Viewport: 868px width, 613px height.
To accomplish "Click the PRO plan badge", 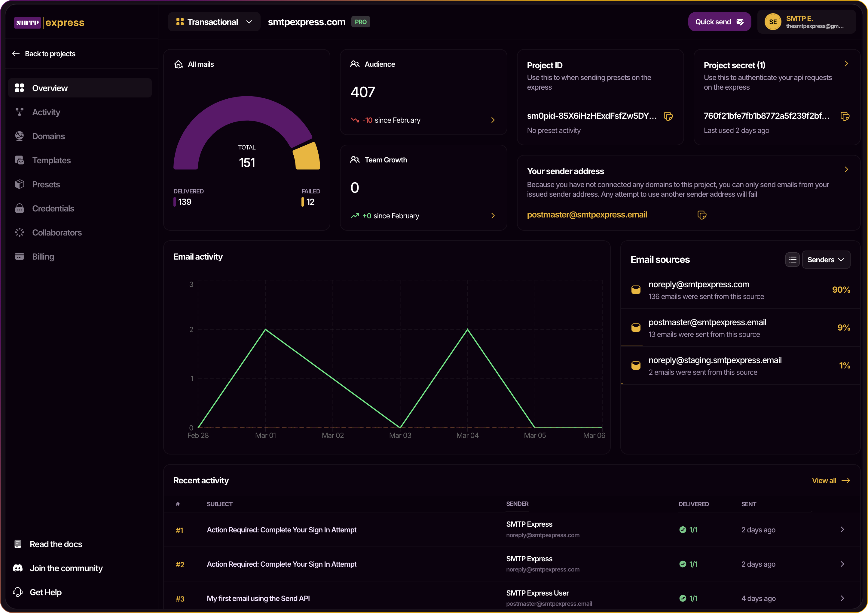I will coord(361,22).
